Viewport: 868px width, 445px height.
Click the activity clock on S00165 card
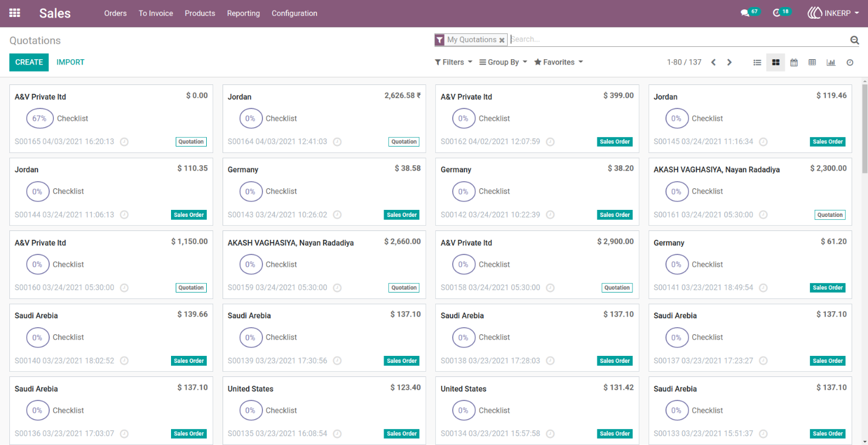coord(124,142)
